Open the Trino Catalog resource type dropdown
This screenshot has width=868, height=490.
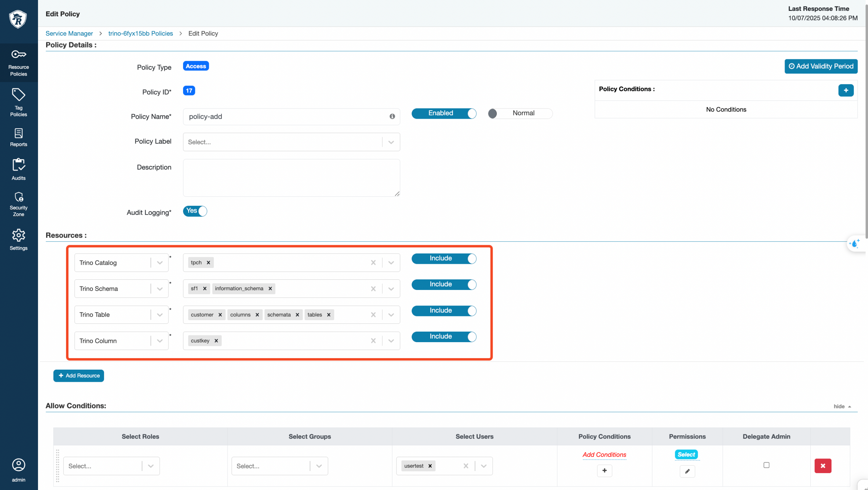[159, 263]
